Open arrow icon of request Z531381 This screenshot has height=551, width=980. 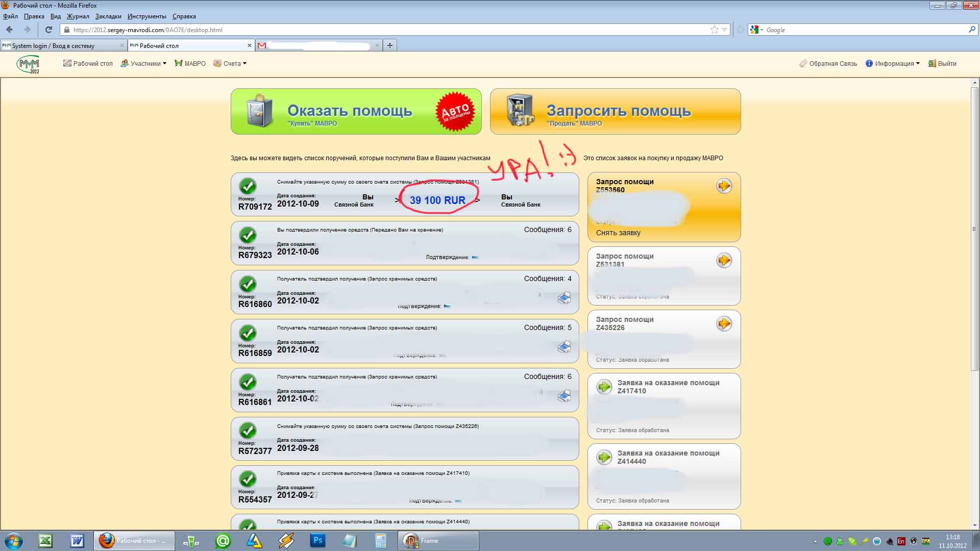pyautogui.click(x=724, y=260)
